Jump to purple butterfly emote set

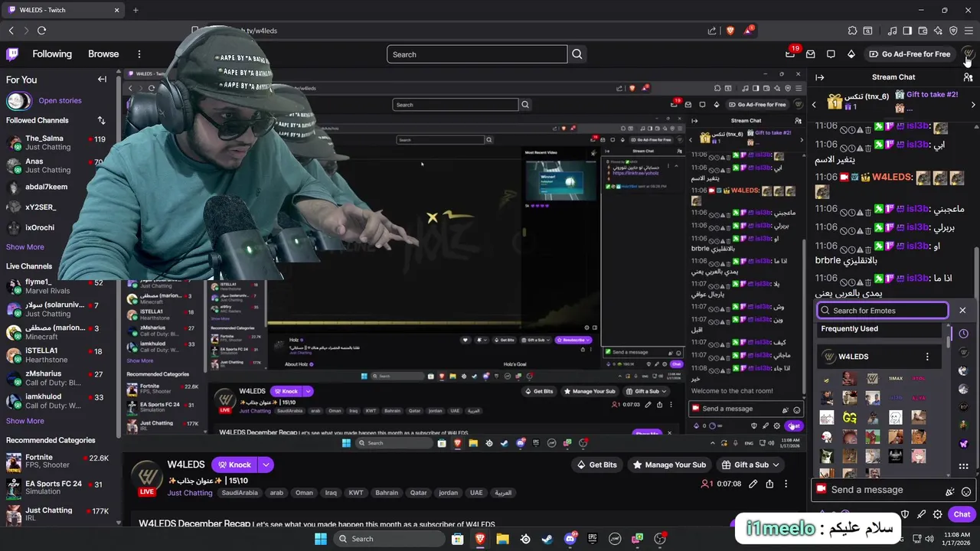pyautogui.click(x=963, y=444)
